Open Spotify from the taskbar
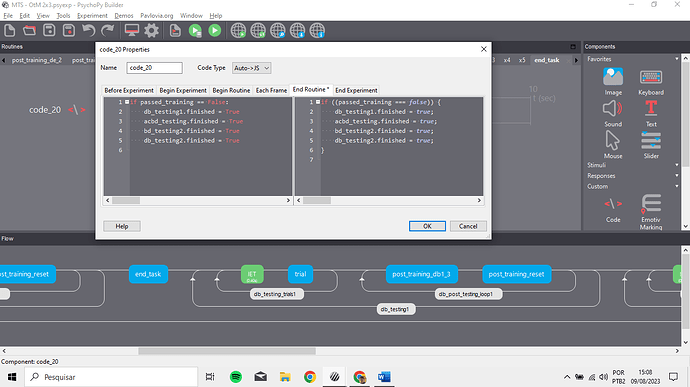Screen dimensions: 690x387 click(x=236, y=377)
